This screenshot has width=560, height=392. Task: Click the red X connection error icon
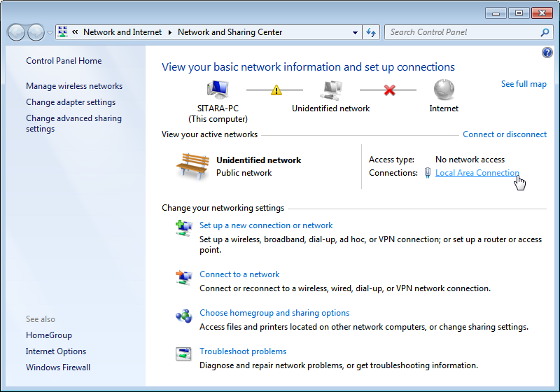coord(390,90)
